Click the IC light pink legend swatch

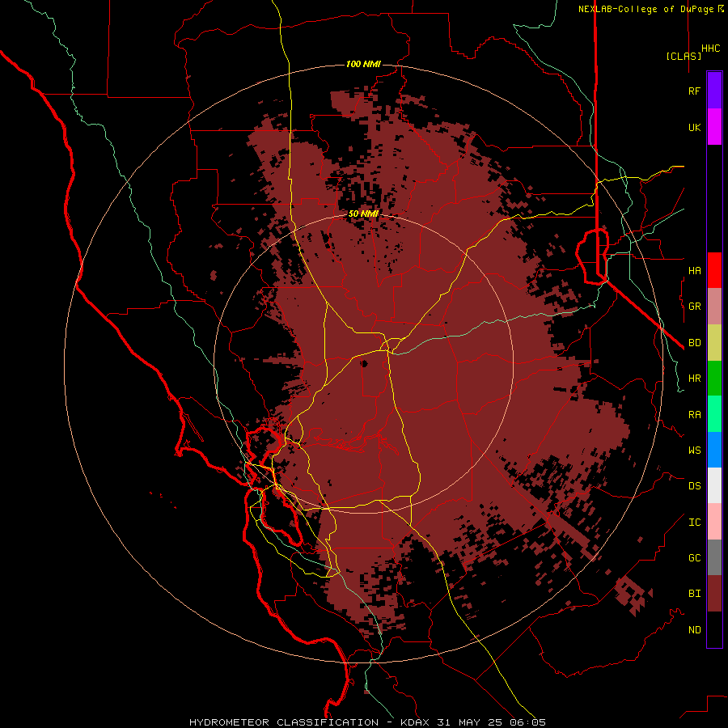point(714,522)
